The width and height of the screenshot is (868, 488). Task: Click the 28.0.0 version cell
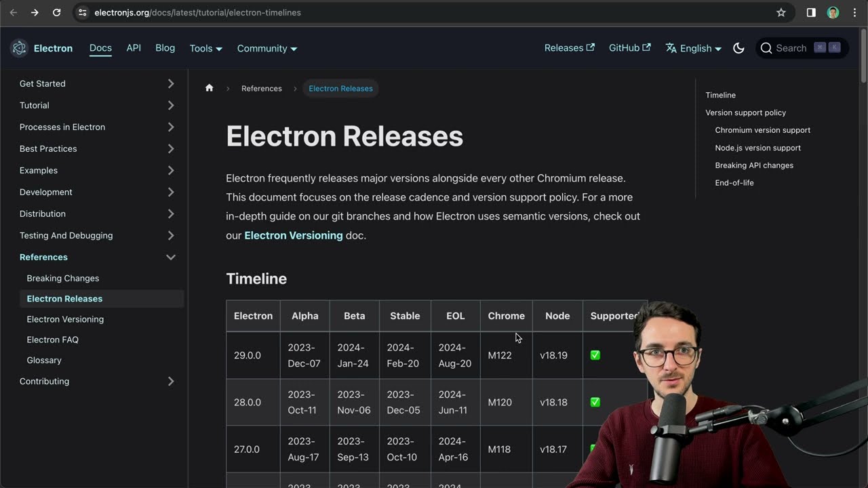(x=253, y=402)
